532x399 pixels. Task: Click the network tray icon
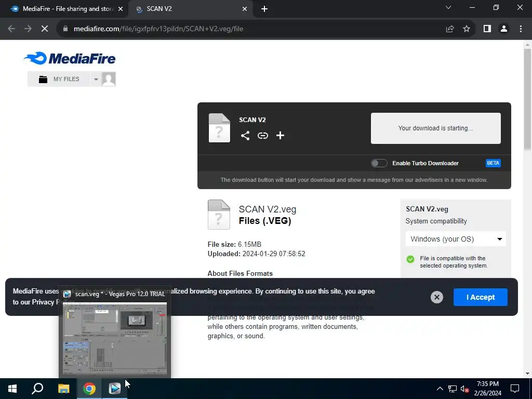tap(453, 389)
